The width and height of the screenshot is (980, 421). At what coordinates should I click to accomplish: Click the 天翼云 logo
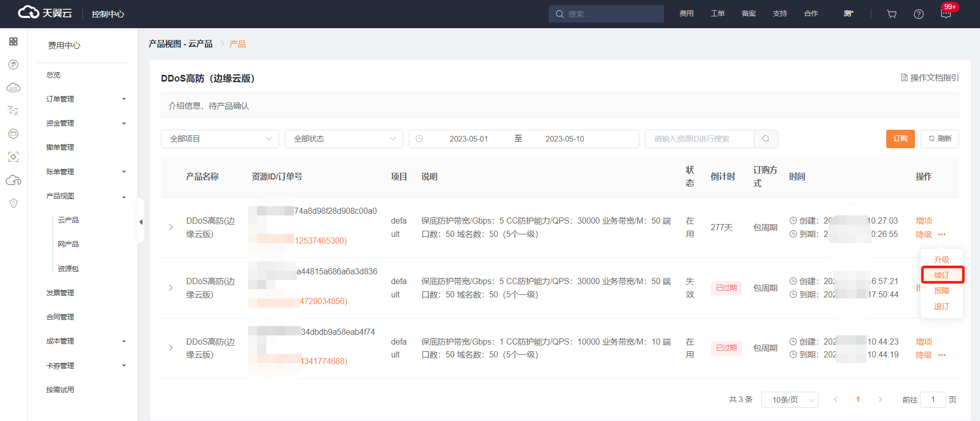45,13
